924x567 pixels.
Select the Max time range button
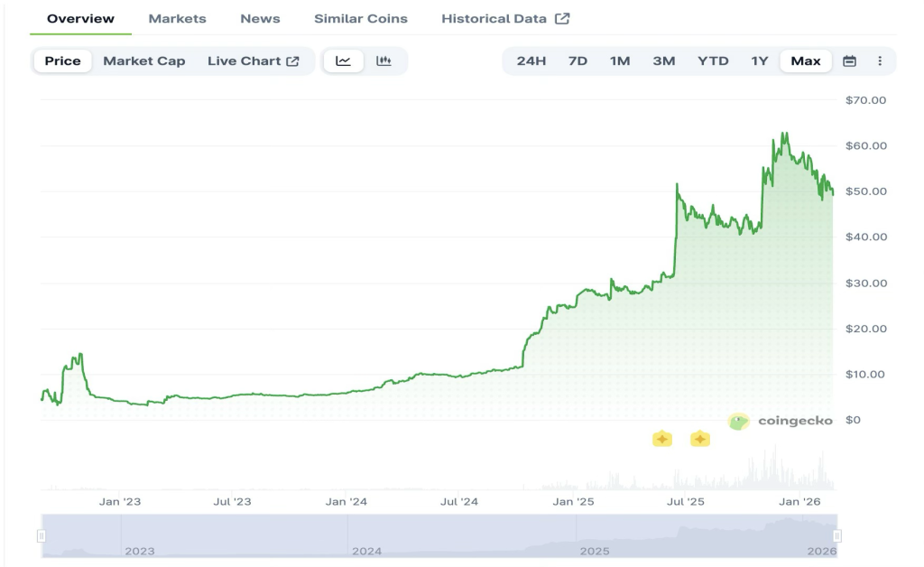[x=805, y=60]
